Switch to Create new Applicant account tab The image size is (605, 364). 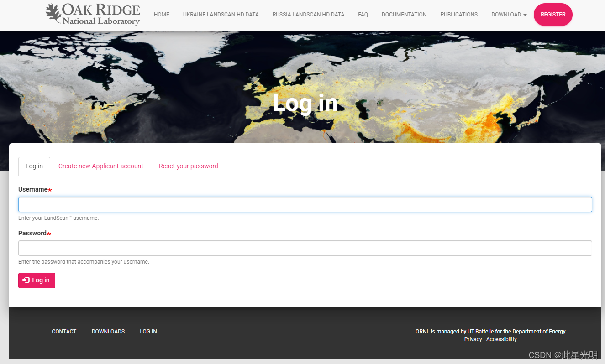pos(101,166)
